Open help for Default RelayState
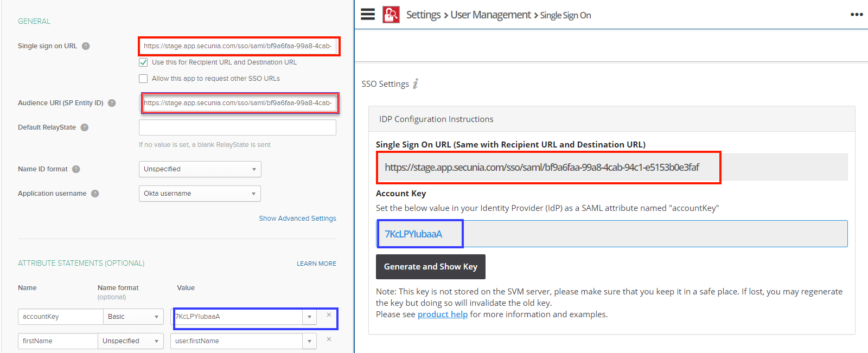The height and width of the screenshot is (353, 868). coord(85,127)
